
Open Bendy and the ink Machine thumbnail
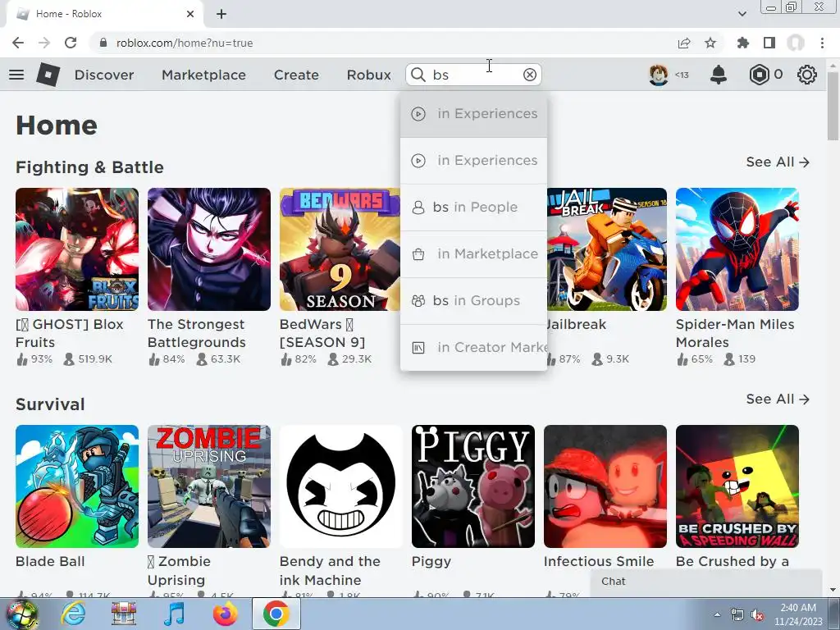tap(341, 486)
